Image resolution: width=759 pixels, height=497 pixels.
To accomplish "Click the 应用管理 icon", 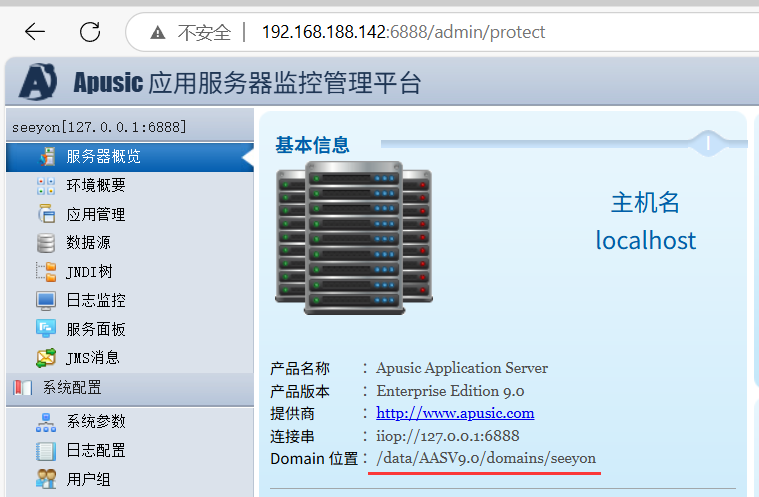I will pyautogui.click(x=46, y=214).
